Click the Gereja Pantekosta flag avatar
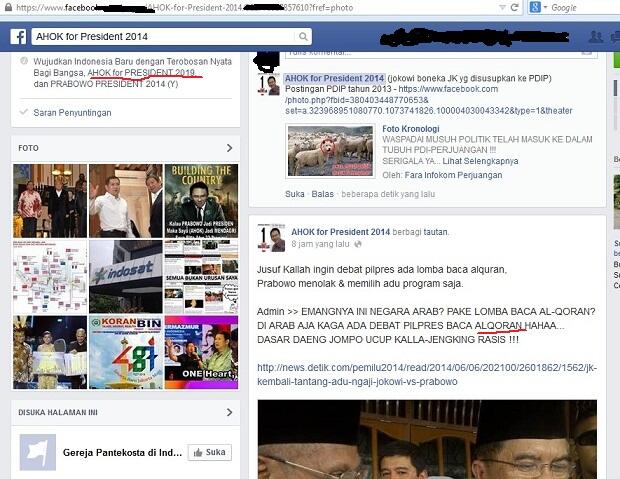The image size is (620, 479). point(38,452)
